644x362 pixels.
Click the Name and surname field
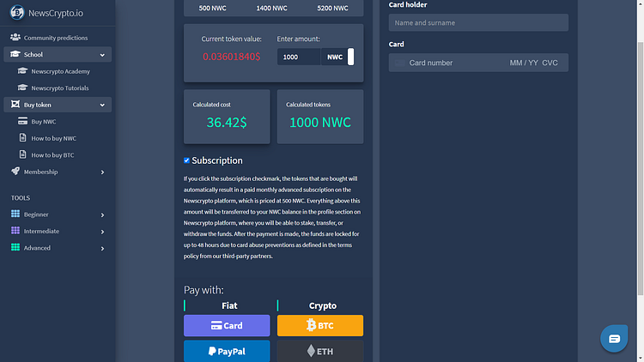click(478, 22)
